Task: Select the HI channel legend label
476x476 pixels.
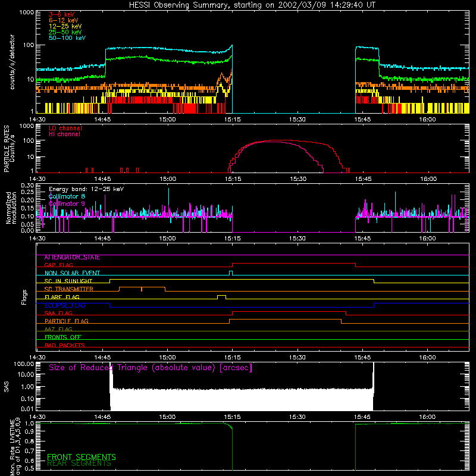Action: [65, 134]
